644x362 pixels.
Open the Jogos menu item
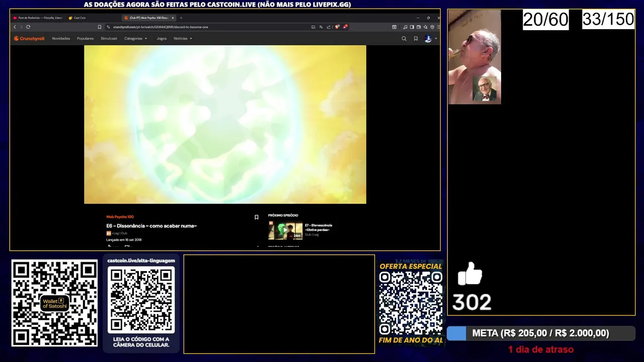(x=162, y=39)
